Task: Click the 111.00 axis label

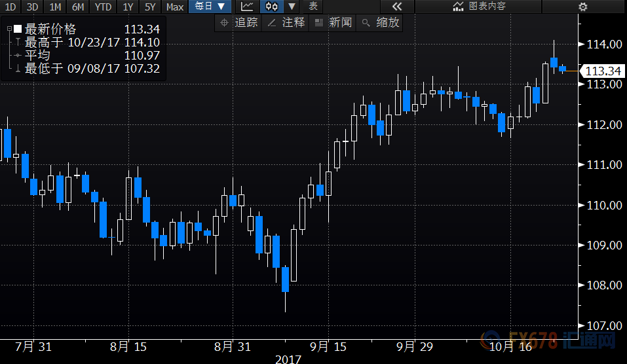Action: click(604, 164)
